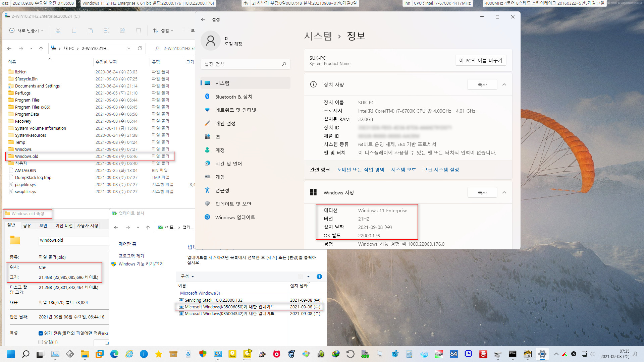Open 프로그램 제거 link
The height and width of the screenshot is (362, 644).
click(x=131, y=256)
